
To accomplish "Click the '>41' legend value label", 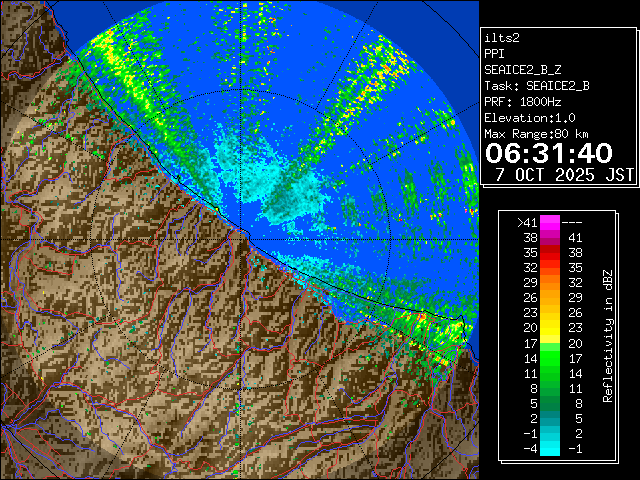I will [x=526, y=222].
